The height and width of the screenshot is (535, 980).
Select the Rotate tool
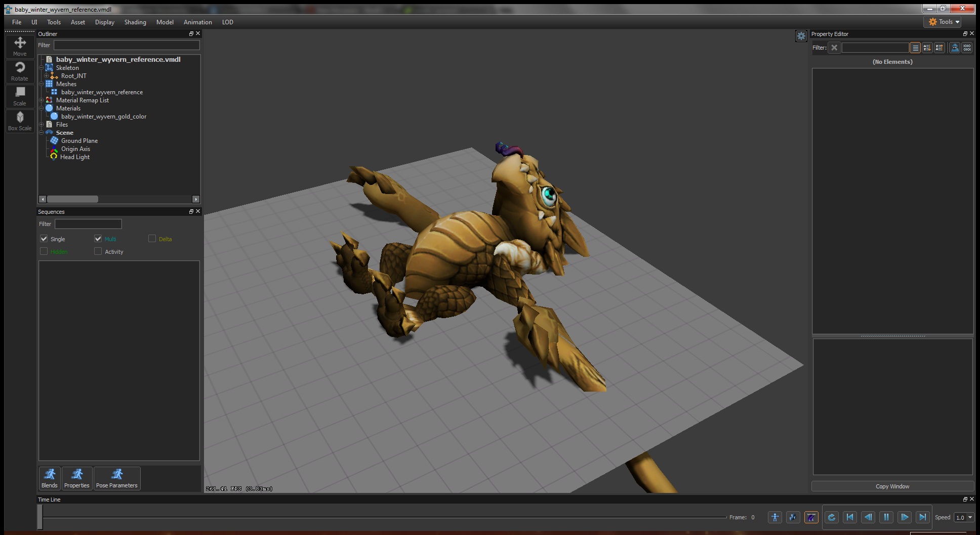click(x=20, y=71)
